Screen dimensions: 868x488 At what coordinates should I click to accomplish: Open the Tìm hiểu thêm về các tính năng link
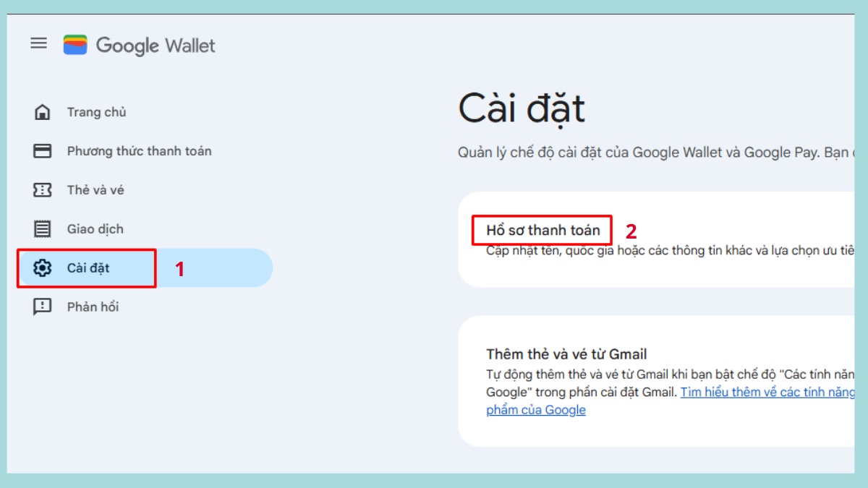tap(767, 392)
